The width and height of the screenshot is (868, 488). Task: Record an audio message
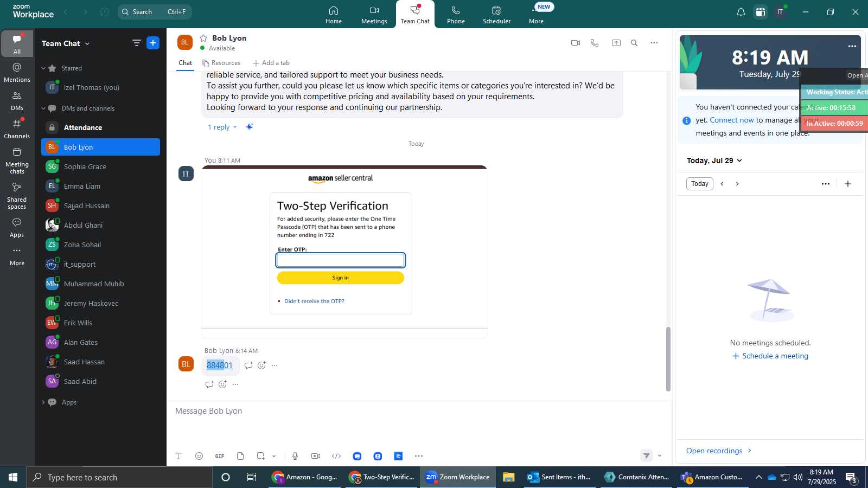[x=295, y=456]
